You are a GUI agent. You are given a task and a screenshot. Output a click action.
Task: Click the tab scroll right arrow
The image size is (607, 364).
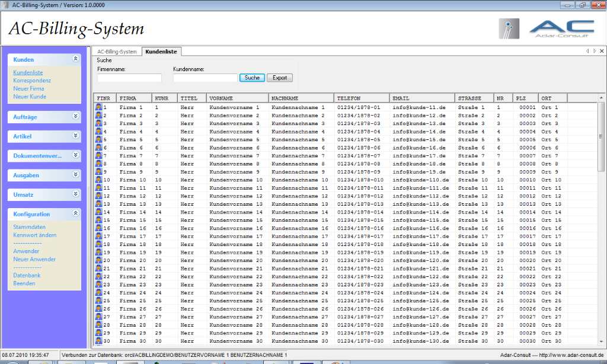pyautogui.click(x=595, y=51)
